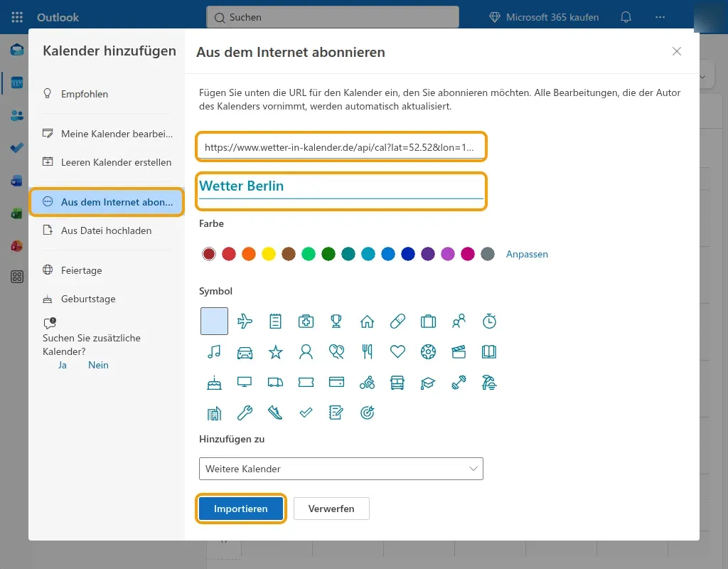Pick the dark red color swatch
Image resolution: width=728 pixels, height=569 pixels.
209,254
